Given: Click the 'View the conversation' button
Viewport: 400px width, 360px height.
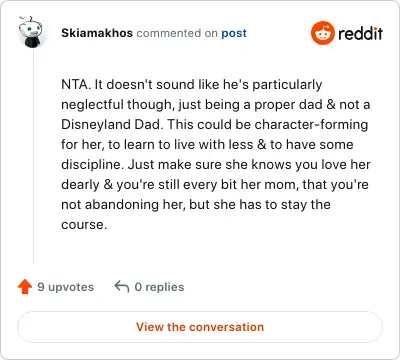Looking at the screenshot, I should point(200,327).
